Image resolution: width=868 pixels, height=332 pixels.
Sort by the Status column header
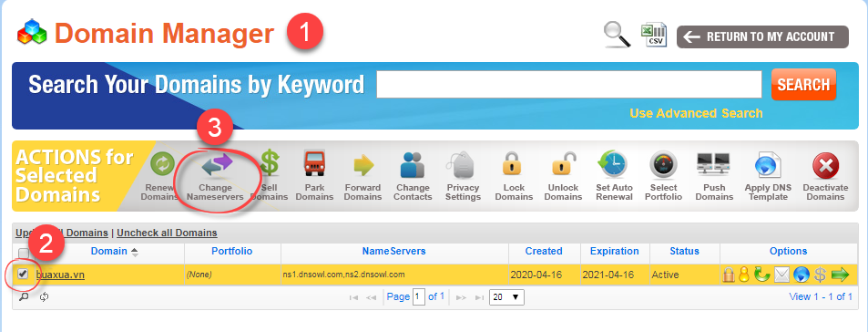tap(684, 251)
